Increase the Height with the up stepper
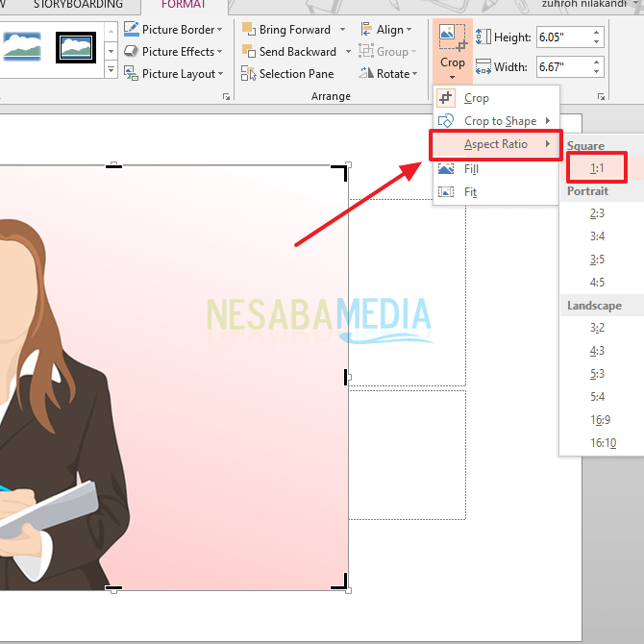 tap(596, 32)
